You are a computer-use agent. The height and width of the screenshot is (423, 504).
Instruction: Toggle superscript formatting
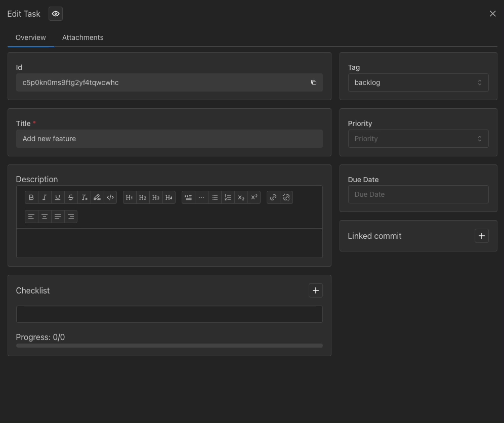point(254,197)
